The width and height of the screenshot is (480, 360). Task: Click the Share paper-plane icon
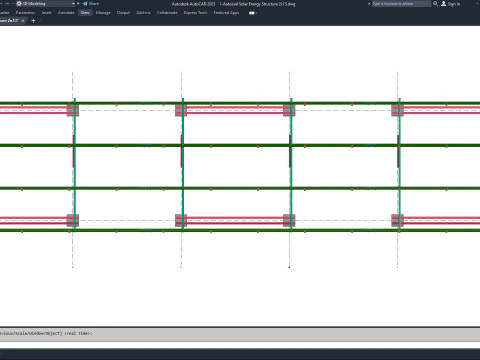pos(85,4)
